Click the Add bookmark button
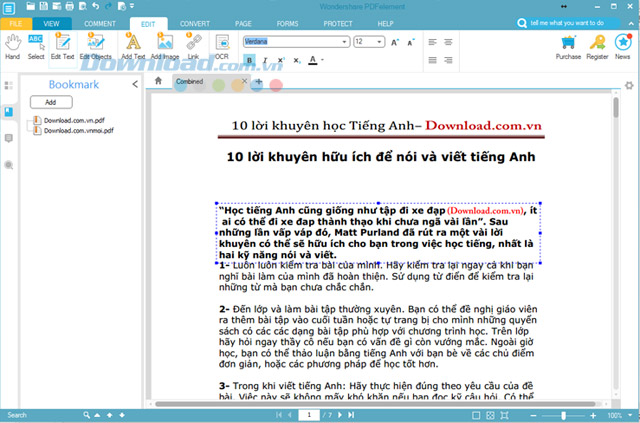The width and height of the screenshot is (640, 423). [51, 102]
